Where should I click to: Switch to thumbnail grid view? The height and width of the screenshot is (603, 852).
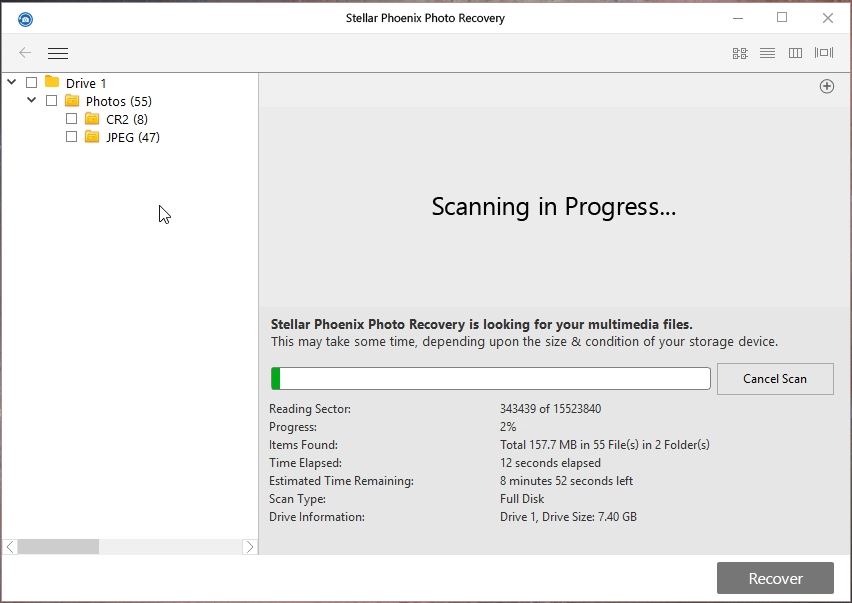point(740,53)
